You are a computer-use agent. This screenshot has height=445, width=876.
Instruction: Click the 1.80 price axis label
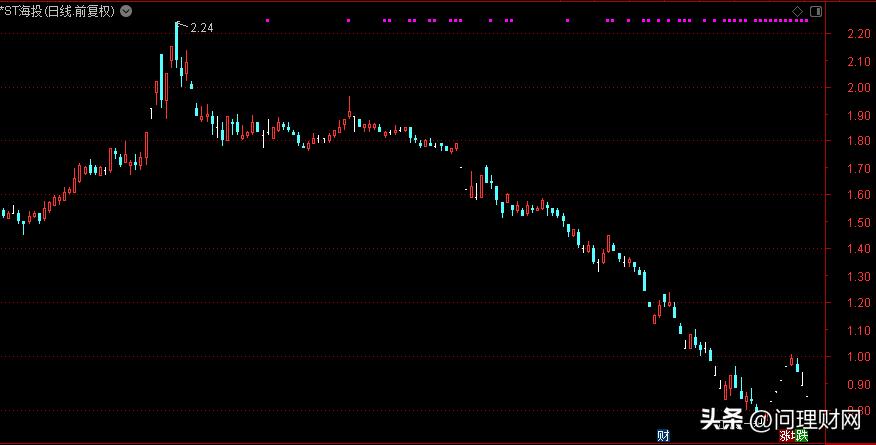(x=859, y=141)
